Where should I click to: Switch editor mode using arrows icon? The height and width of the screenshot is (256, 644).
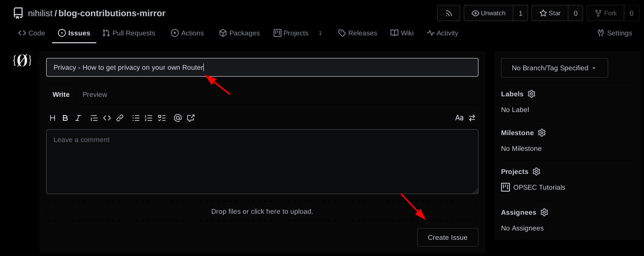click(x=472, y=118)
